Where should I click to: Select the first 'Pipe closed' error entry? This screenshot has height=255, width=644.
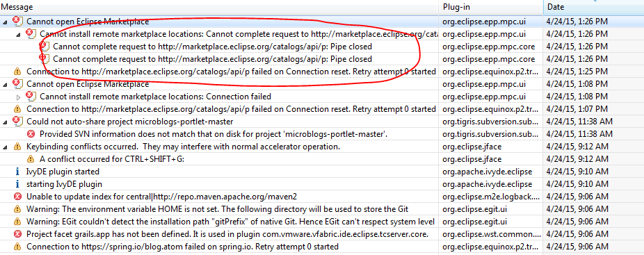pyautogui.click(x=322, y=46)
